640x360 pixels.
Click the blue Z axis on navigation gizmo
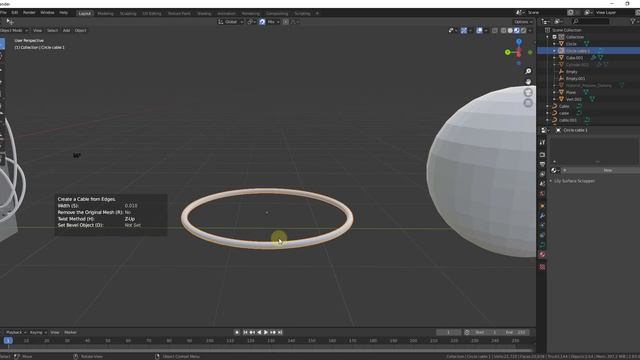click(519, 42)
